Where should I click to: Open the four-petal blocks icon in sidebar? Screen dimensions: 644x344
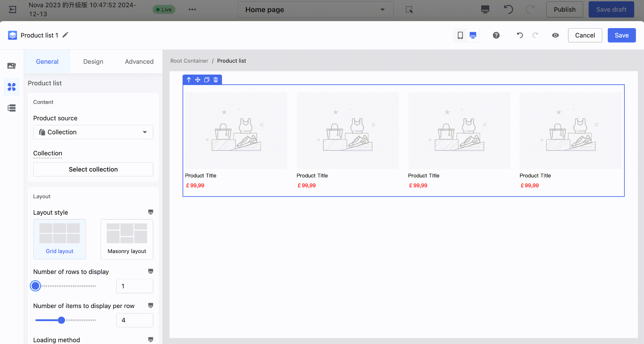tap(12, 87)
